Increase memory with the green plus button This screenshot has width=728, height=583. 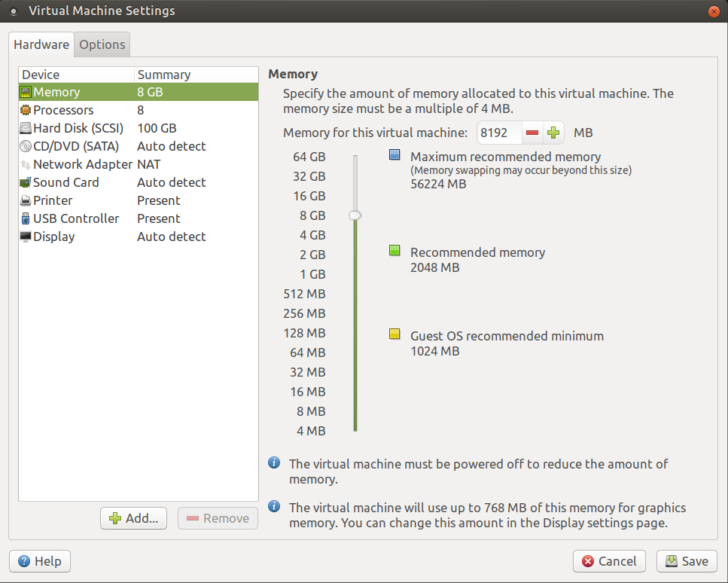553,133
